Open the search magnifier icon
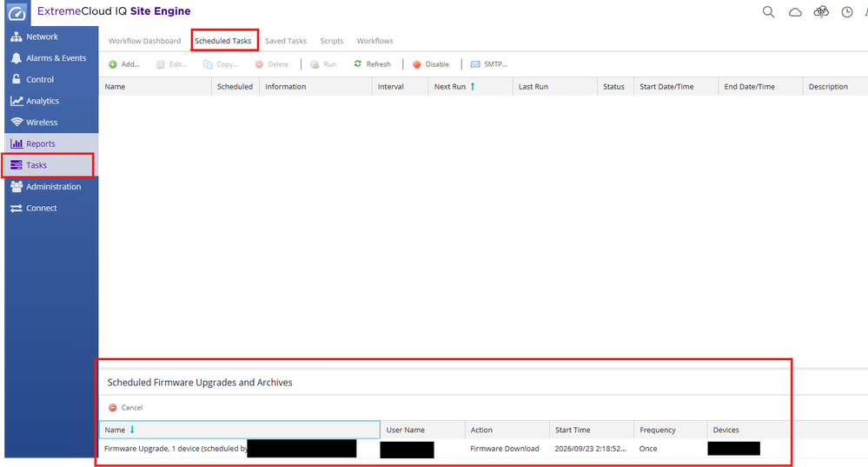Screen dimensions: 868x467 pos(768,11)
